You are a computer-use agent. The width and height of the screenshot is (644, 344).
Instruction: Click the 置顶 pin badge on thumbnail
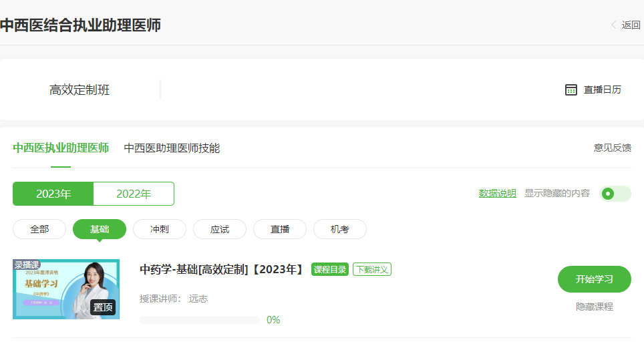(x=104, y=307)
